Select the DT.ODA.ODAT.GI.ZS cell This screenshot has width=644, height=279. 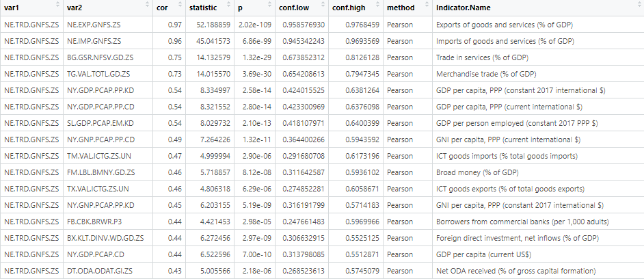tap(98, 271)
